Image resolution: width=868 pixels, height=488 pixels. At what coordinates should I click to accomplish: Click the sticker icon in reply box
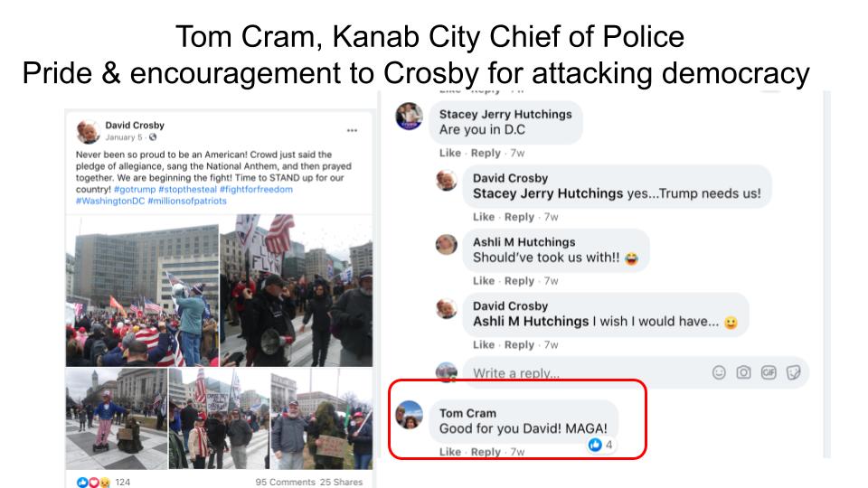click(x=793, y=372)
